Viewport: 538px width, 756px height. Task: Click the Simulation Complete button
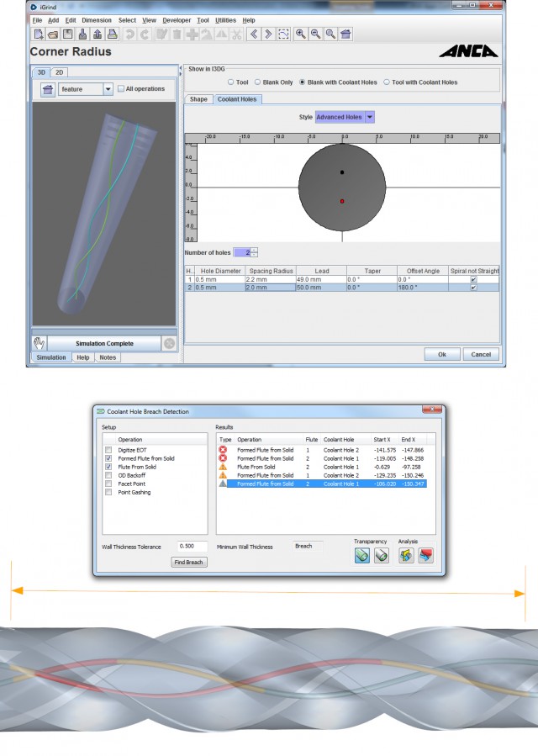(104, 343)
